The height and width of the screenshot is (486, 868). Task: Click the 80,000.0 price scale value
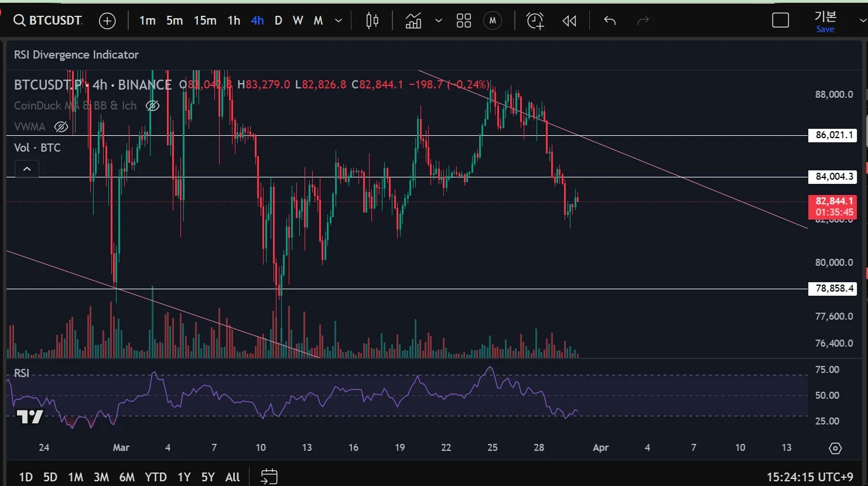pos(834,262)
